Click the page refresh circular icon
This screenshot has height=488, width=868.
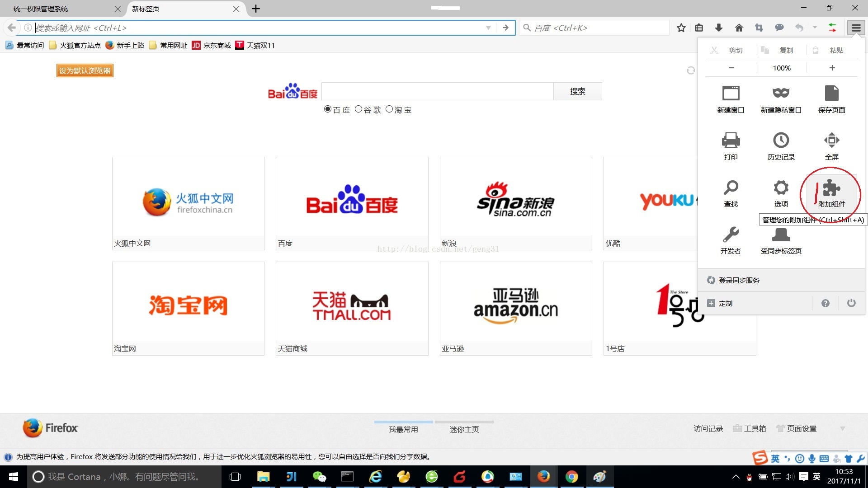pos(690,70)
